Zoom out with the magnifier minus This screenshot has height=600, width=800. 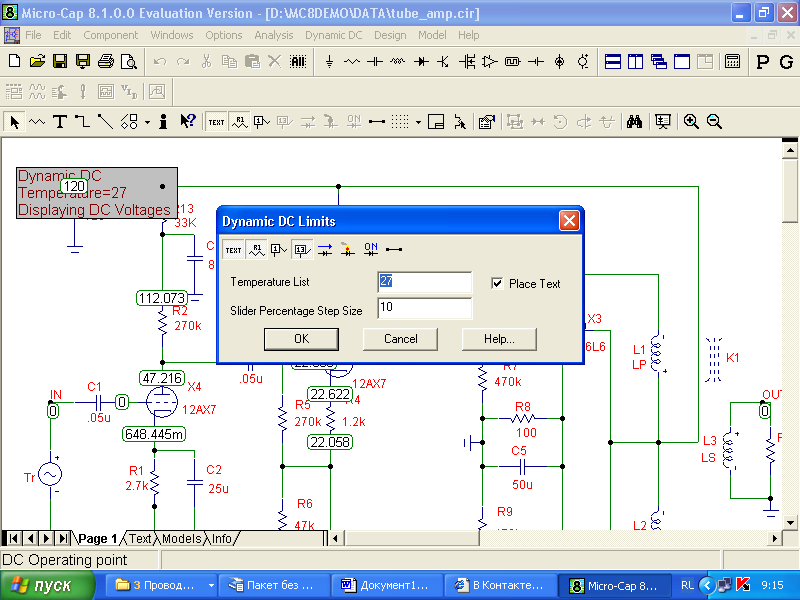[x=714, y=122]
